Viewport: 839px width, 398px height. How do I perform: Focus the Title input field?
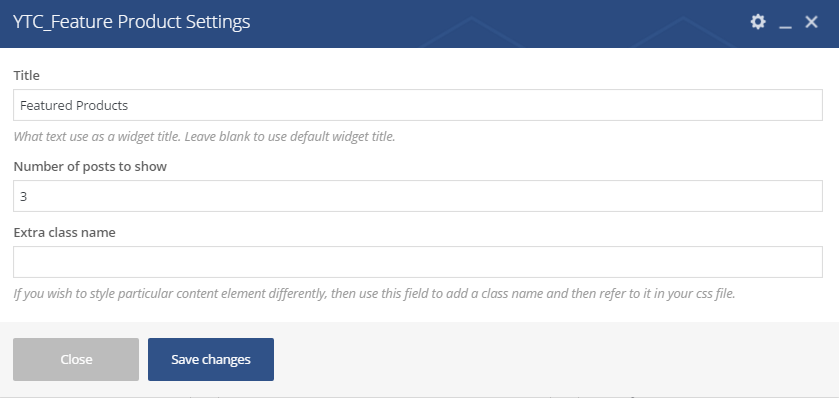click(x=418, y=105)
